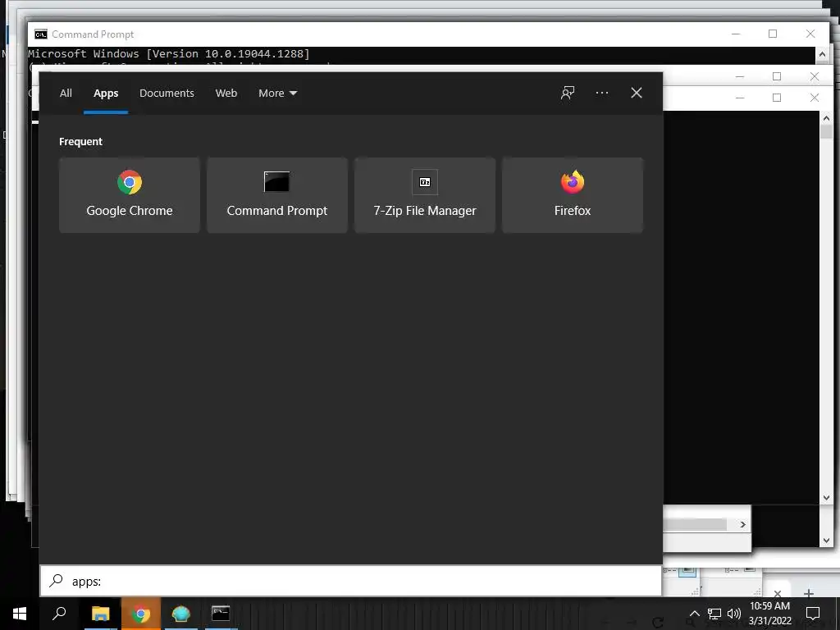Select the Apps search tab

(x=106, y=94)
